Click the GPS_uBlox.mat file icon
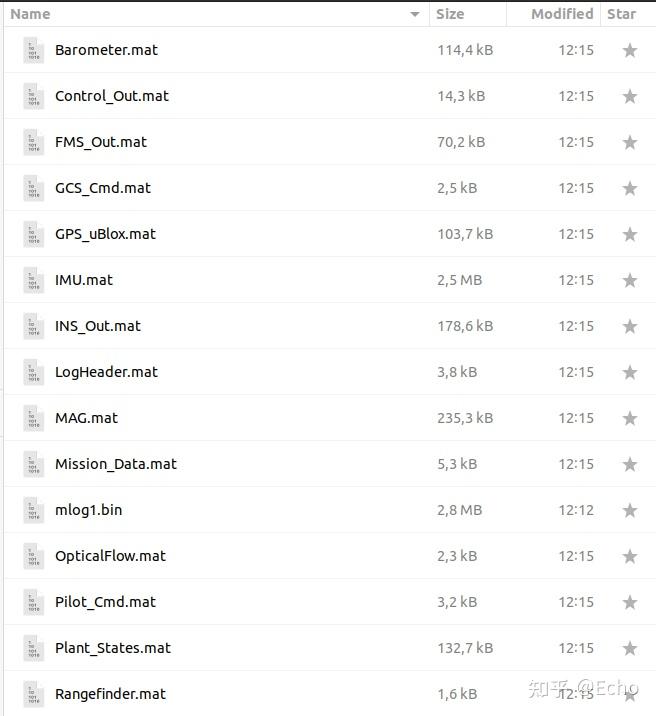656x716 pixels. pyautogui.click(x=34, y=234)
